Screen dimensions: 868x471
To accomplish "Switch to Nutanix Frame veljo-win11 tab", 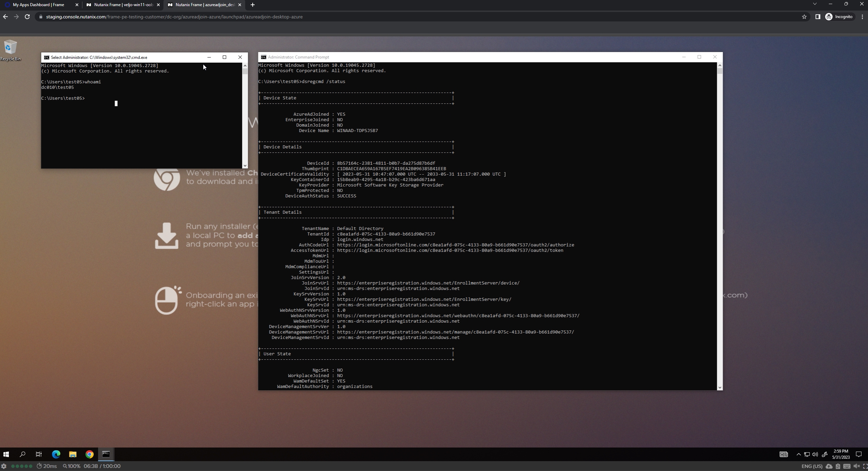I will (123, 5).
